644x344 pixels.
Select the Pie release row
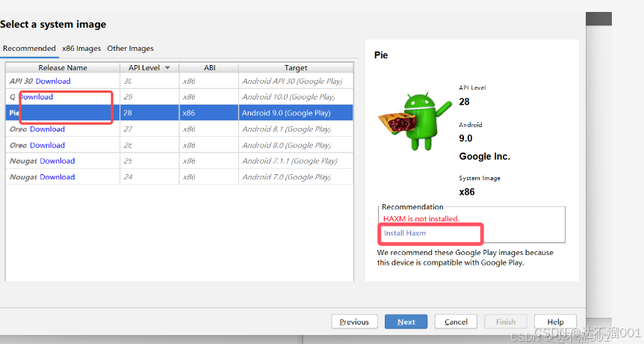pyautogui.click(x=179, y=113)
